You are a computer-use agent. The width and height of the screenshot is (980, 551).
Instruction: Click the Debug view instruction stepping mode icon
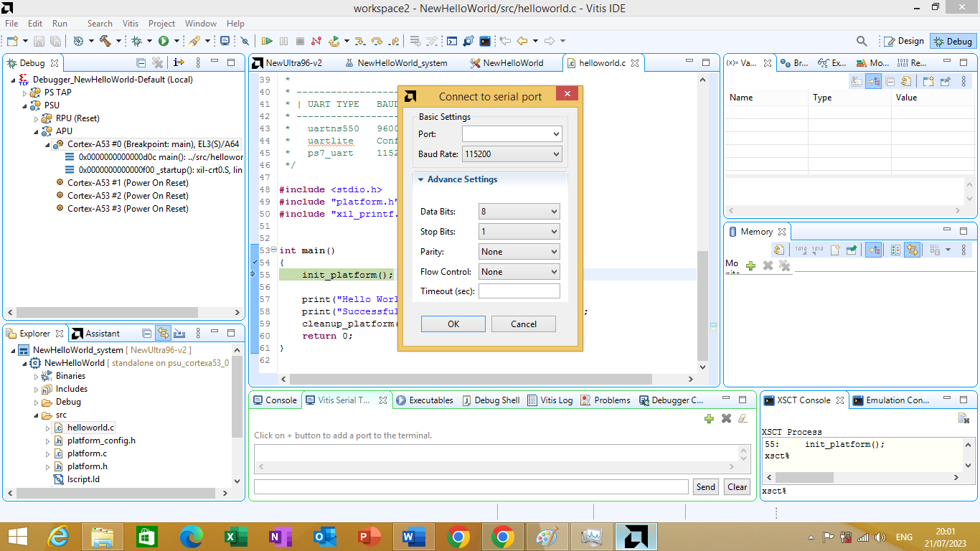(x=179, y=62)
